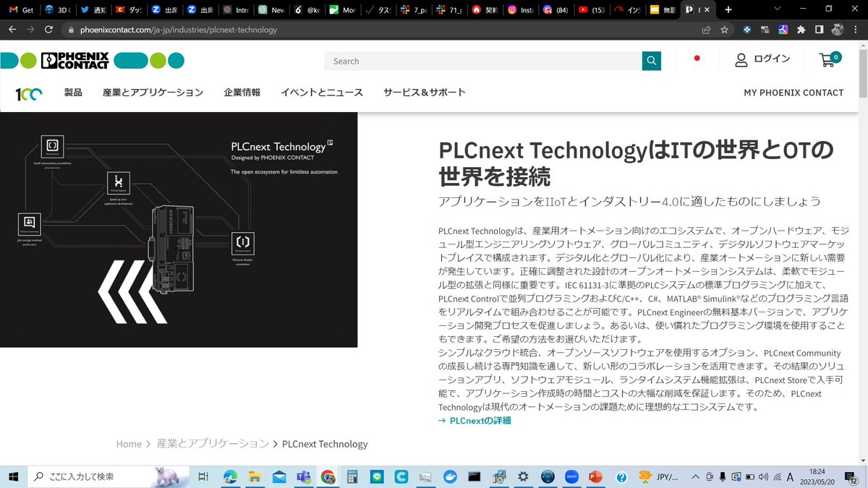Open LINE app from the taskbar

(x=377, y=476)
